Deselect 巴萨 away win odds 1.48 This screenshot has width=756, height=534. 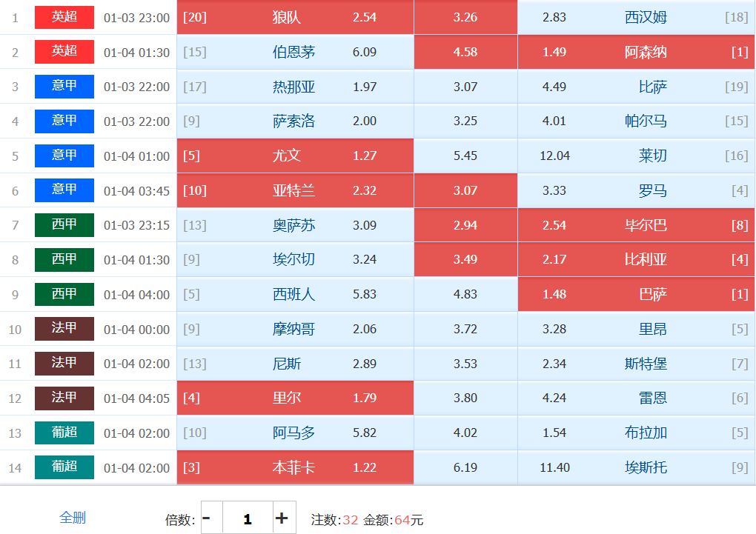(x=636, y=294)
